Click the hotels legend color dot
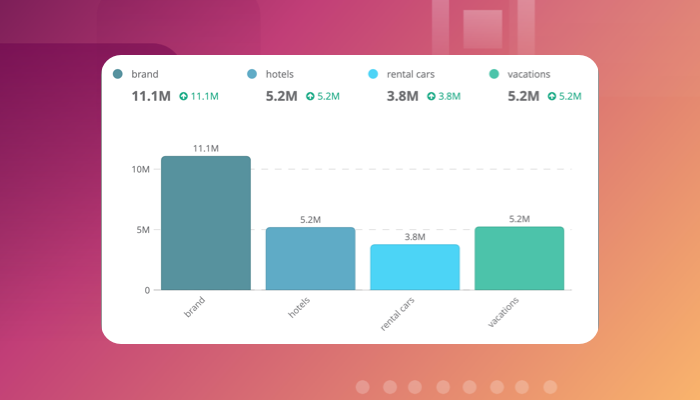 point(252,74)
